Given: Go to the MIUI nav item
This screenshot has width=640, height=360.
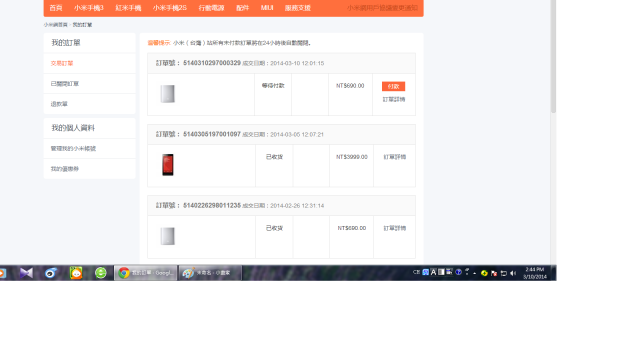Looking at the screenshot, I should coord(267,8).
